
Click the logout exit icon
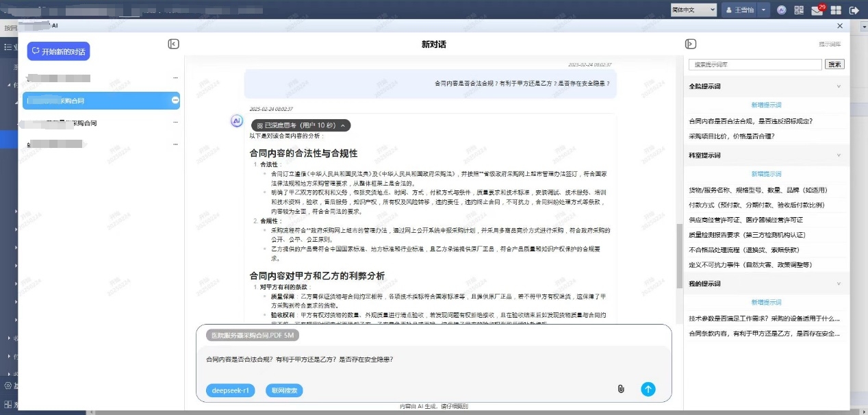[x=854, y=10]
